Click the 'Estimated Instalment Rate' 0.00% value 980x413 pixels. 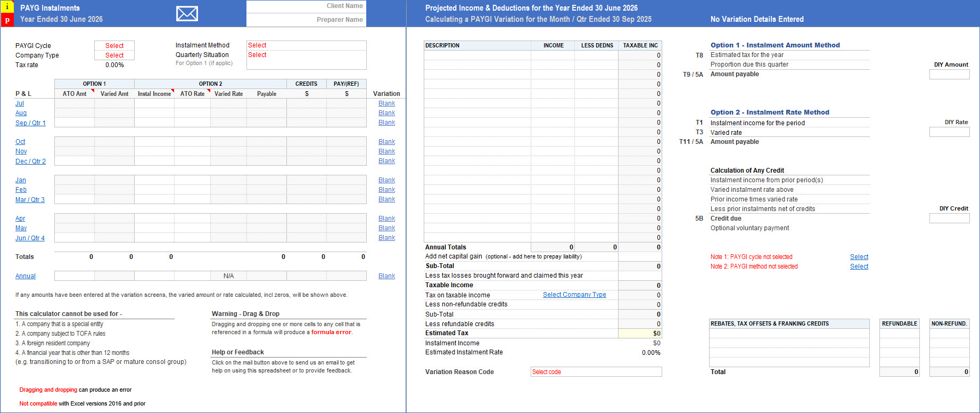(x=651, y=353)
